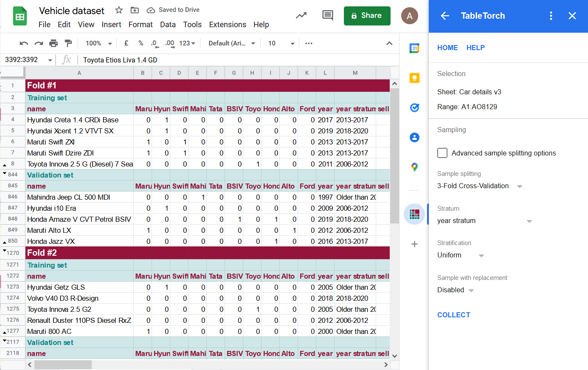Print the spreadsheet
588x370 pixels.
coord(53,43)
